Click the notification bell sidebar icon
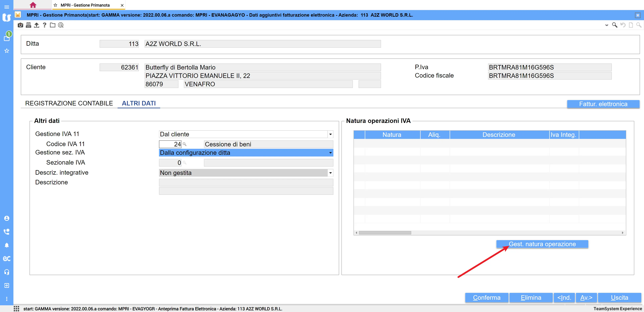The width and height of the screenshot is (644, 312). pyautogui.click(x=7, y=245)
